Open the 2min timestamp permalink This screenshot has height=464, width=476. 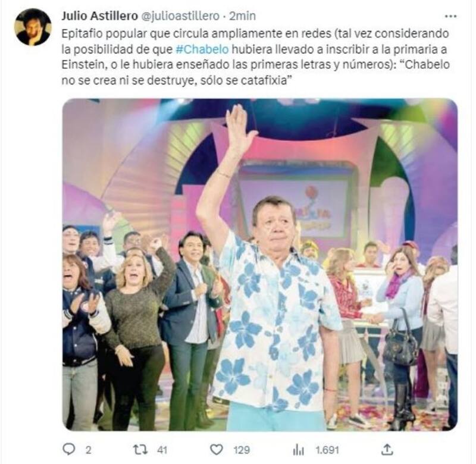pyautogui.click(x=242, y=16)
